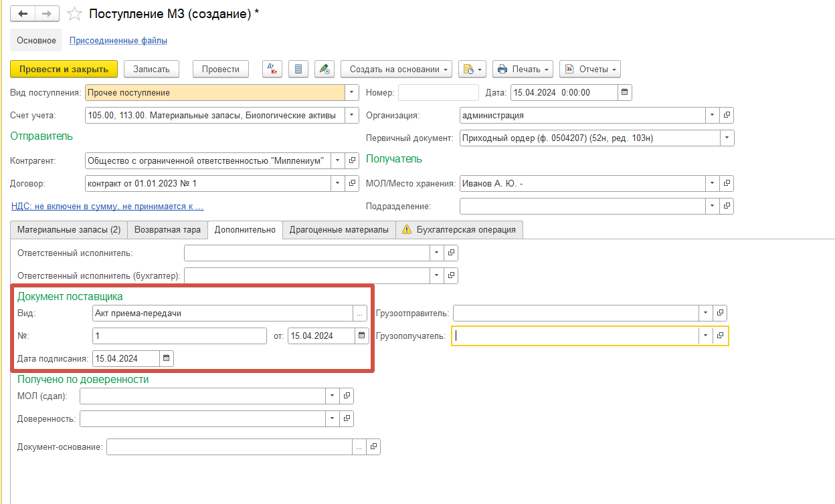Open the document-with-clock toolbar dropdown icon

tap(472, 69)
